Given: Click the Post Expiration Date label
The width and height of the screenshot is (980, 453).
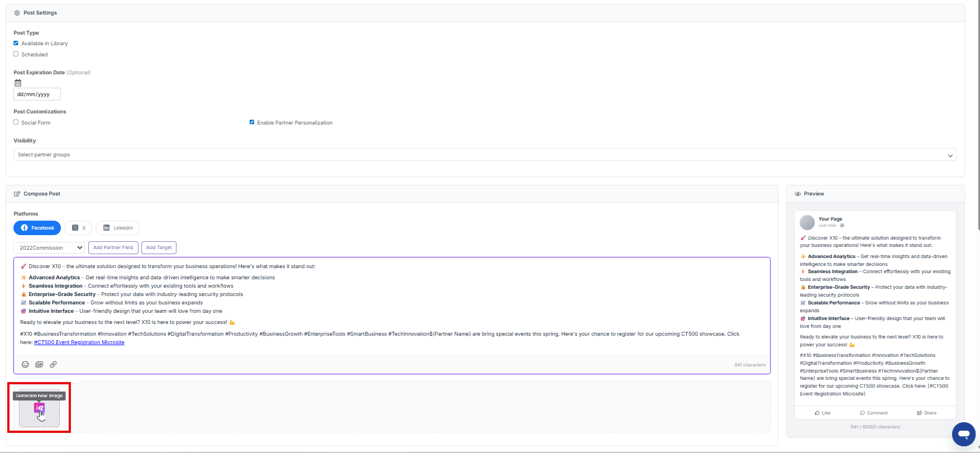Looking at the screenshot, I should pos(39,73).
